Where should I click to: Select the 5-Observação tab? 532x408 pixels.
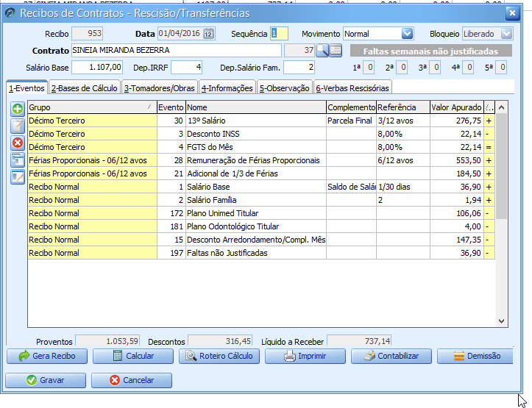[285, 88]
